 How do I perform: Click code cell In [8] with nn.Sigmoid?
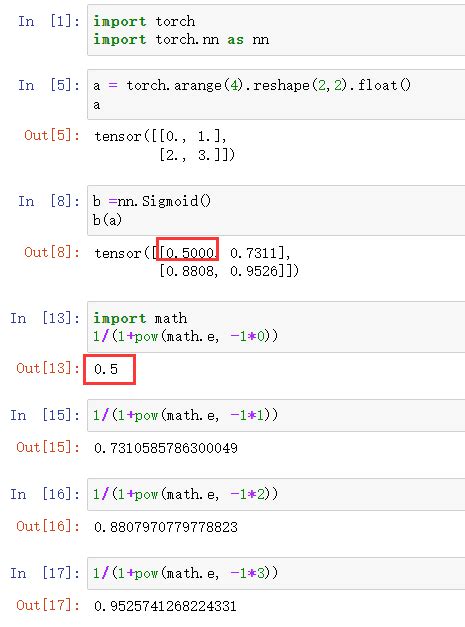(x=276, y=210)
